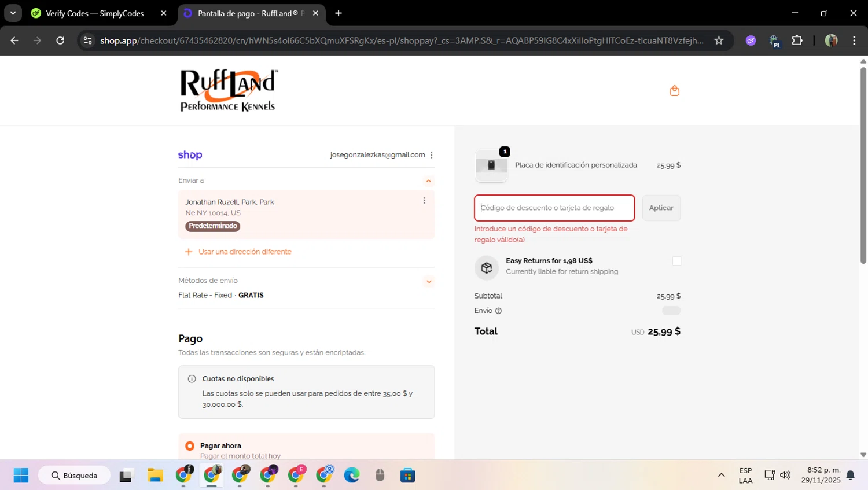
Task: Click the Windows taskbar Búsqueda search box
Action: tap(74, 476)
